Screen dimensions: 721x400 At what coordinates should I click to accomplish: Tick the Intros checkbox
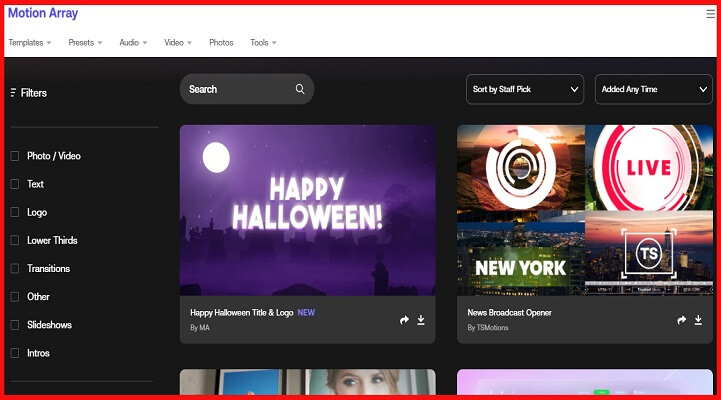pyautogui.click(x=15, y=353)
